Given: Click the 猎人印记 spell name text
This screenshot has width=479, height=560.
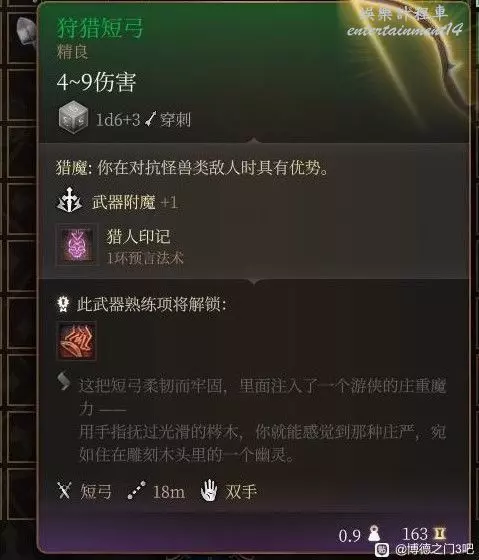Looking at the screenshot, I should [x=139, y=237].
